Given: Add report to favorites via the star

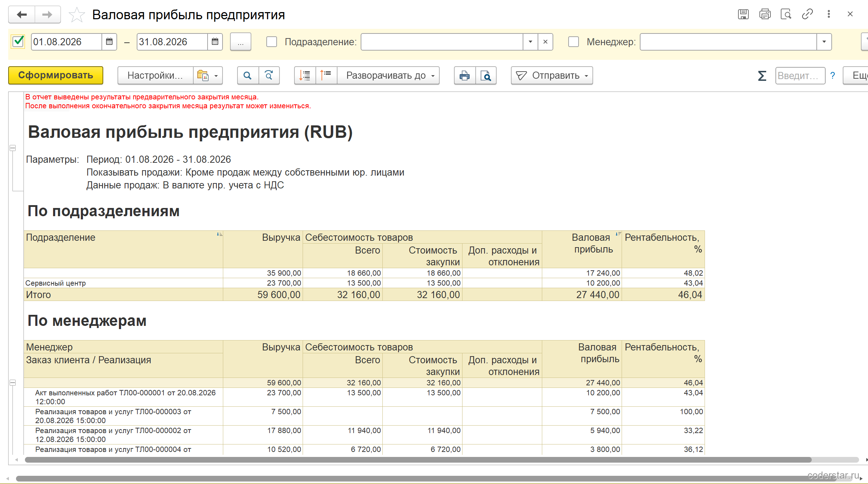Looking at the screenshot, I should click(x=77, y=15).
